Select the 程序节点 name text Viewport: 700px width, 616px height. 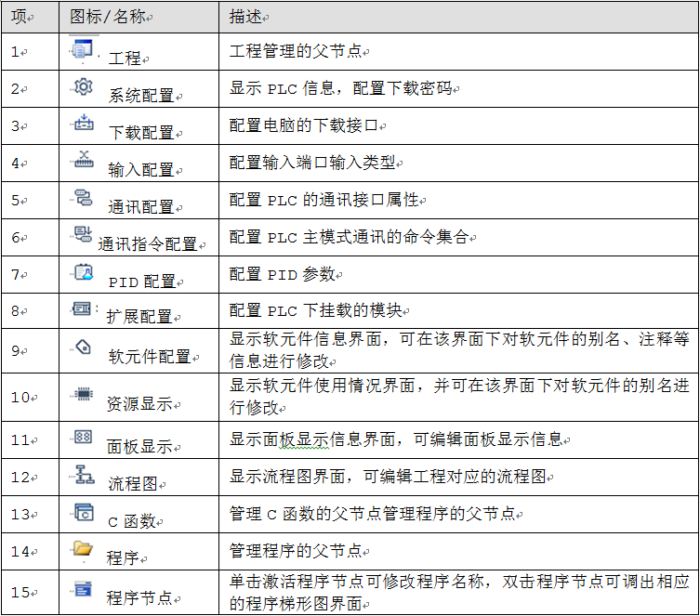139,597
